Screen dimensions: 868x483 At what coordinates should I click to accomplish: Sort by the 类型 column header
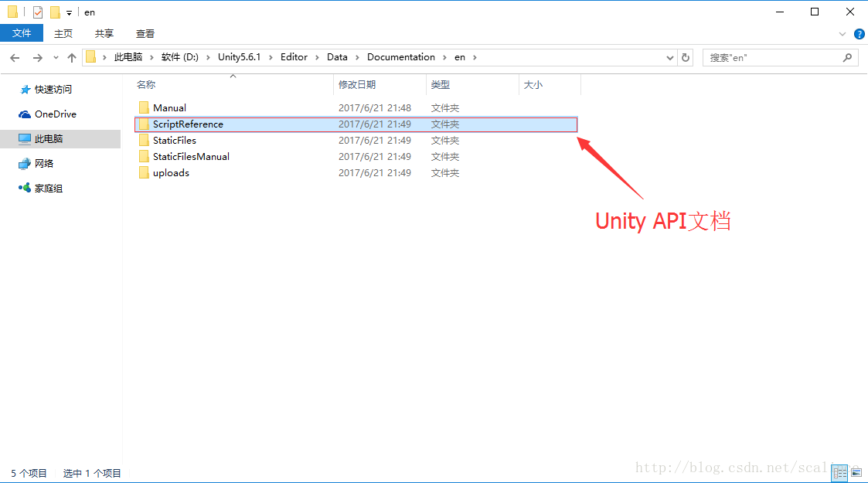pos(441,85)
